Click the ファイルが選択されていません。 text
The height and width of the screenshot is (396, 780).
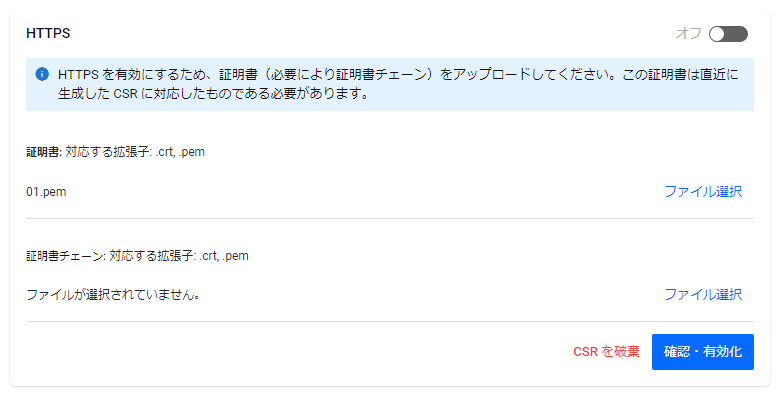click(113, 295)
